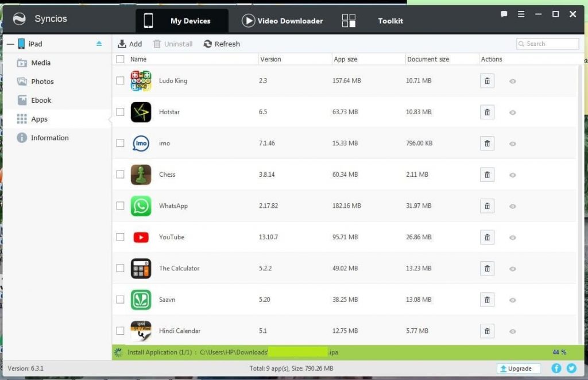Click the trash icon for YouTube
The height and width of the screenshot is (380, 588).
pos(487,237)
